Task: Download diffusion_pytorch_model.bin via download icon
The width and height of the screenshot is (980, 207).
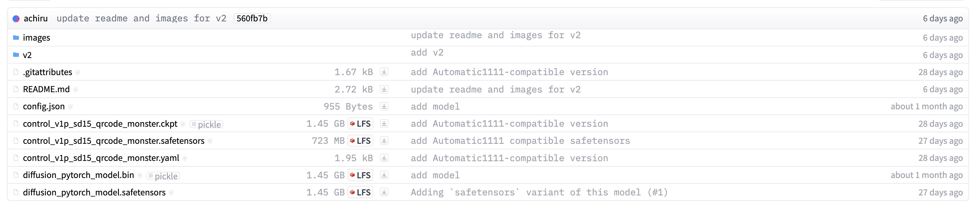Action: click(x=384, y=175)
